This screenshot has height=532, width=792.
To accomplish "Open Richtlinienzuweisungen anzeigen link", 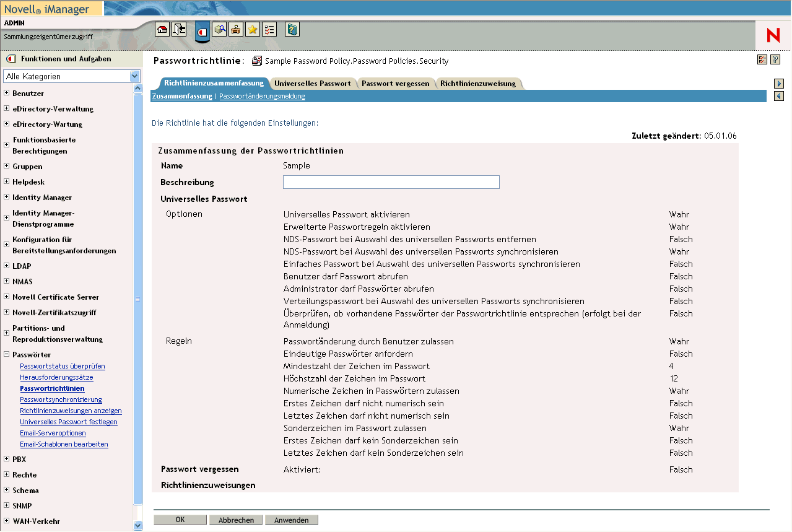I will pyautogui.click(x=71, y=411).
